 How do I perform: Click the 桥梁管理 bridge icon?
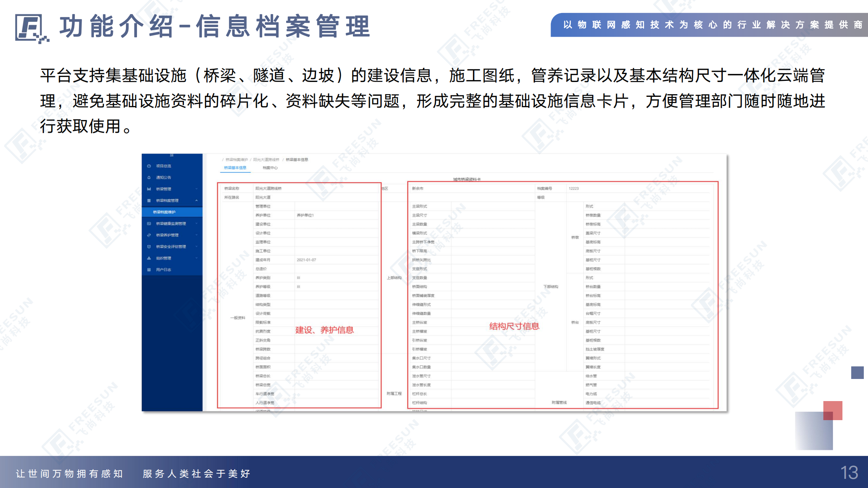(149, 189)
